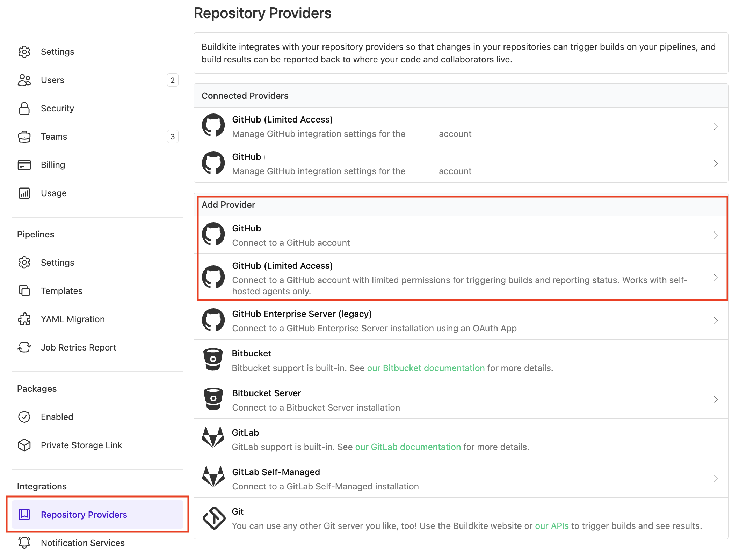Select the Users icon in the sidebar
The height and width of the screenshot is (560, 754).
click(24, 80)
